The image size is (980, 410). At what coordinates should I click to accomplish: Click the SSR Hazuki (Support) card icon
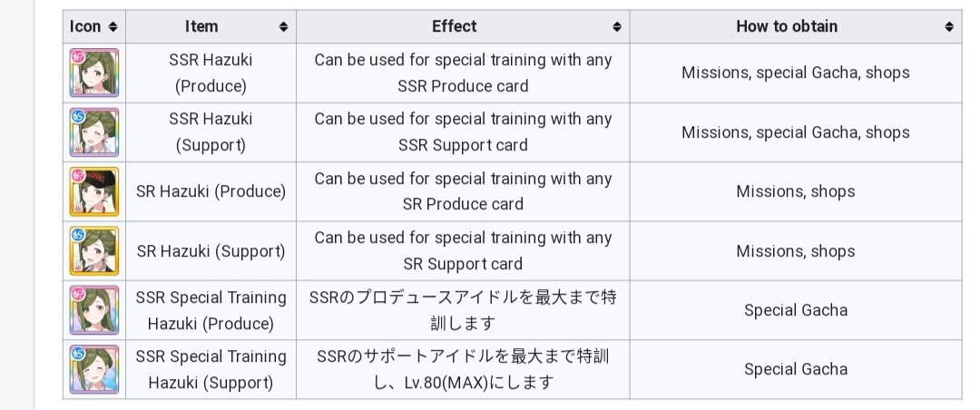[93, 132]
